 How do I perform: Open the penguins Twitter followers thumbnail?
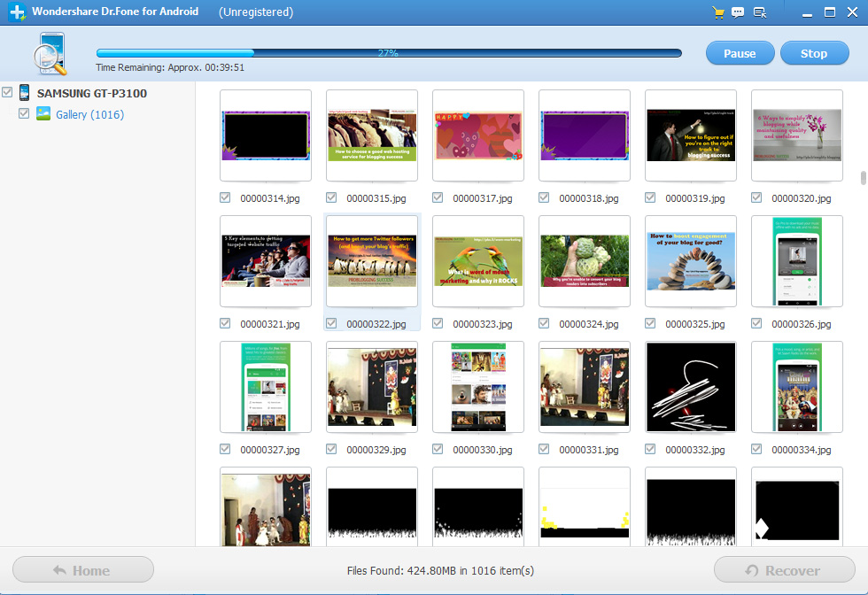click(x=372, y=261)
